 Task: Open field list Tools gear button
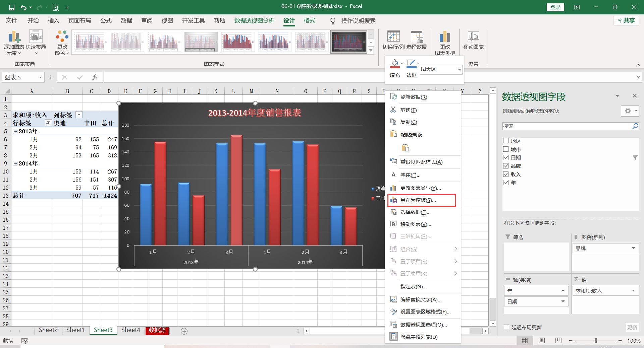(630, 111)
